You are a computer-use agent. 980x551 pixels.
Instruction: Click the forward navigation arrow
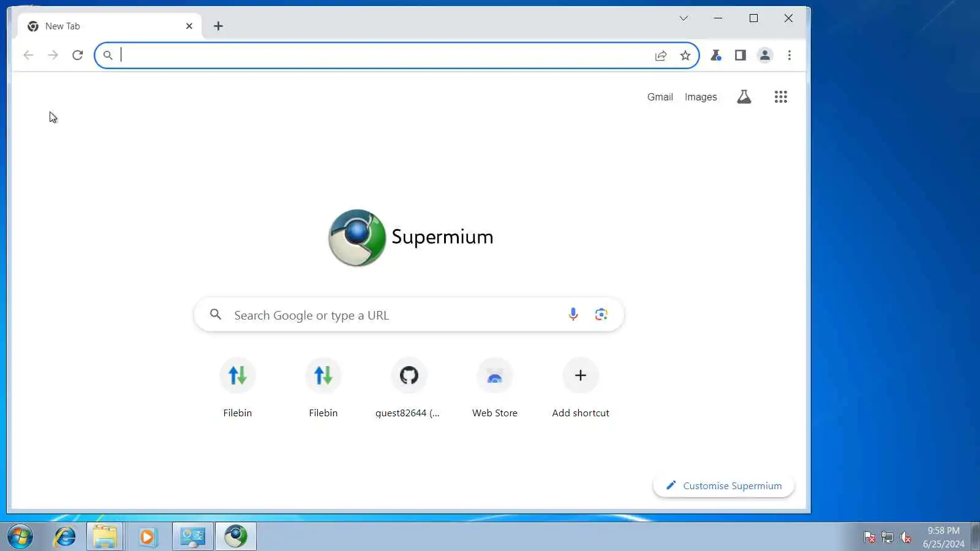53,55
